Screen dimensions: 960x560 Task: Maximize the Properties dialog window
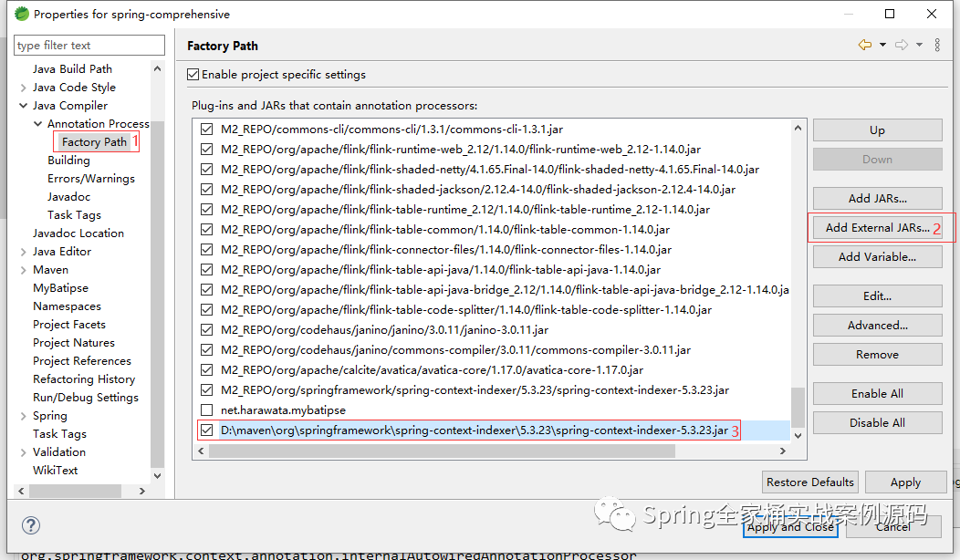(890, 14)
